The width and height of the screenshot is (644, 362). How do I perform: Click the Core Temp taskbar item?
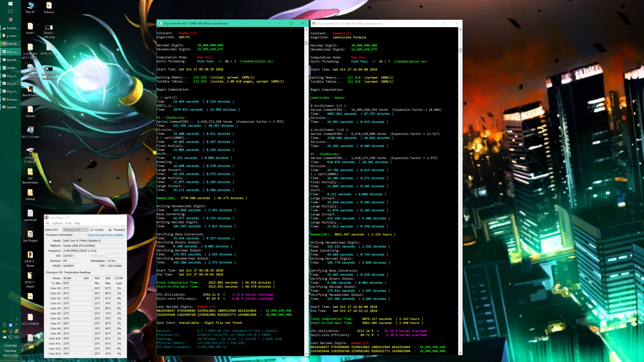(x=10, y=44)
